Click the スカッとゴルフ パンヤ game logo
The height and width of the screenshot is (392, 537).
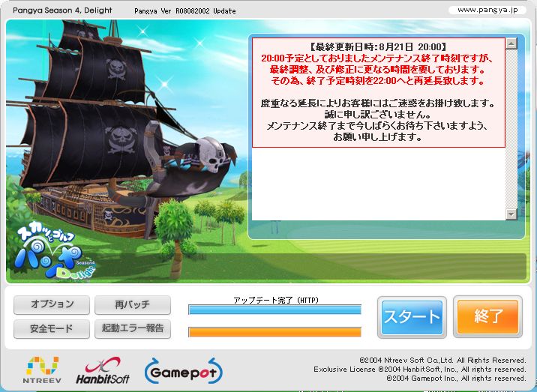pos(53,252)
